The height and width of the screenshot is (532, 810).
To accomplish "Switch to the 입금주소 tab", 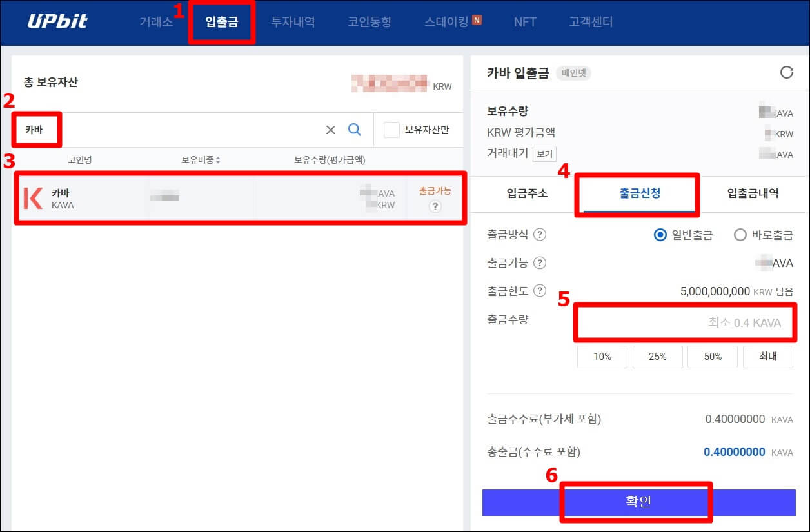I will [x=527, y=193].
